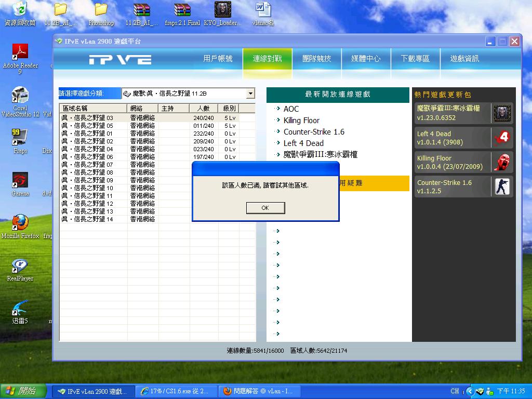
Task: Select room 真・信長之野望 03 row
Action: click(87, 118)
